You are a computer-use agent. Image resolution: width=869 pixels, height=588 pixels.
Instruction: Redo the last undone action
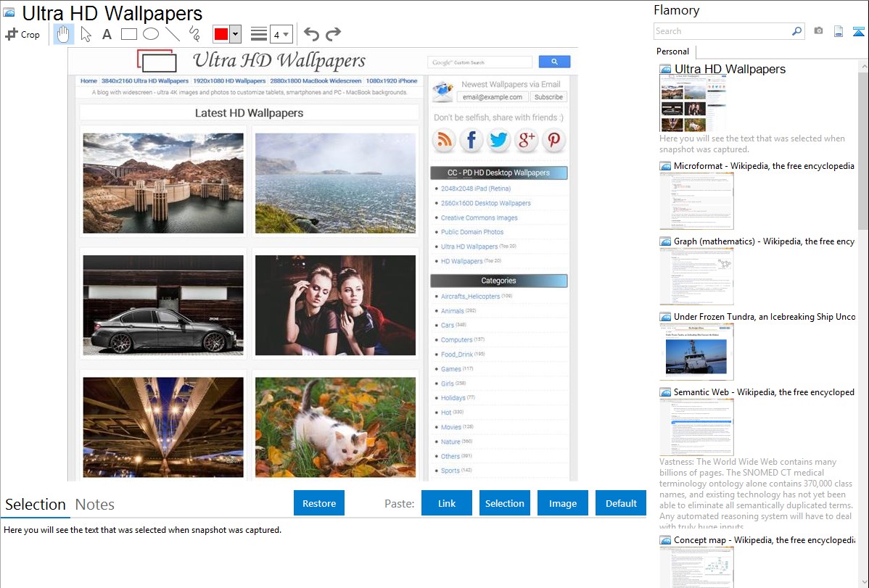(333, 34)
